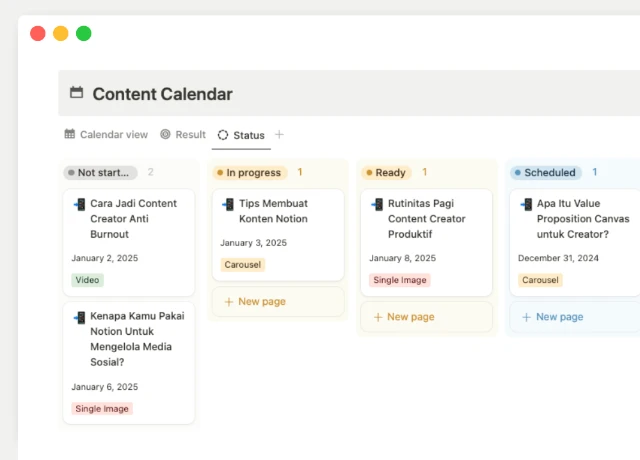Screen dimensions: 640x460
Task: Click the Video tag on the first card
Action: pyautogui.click(x=87, y=280)
